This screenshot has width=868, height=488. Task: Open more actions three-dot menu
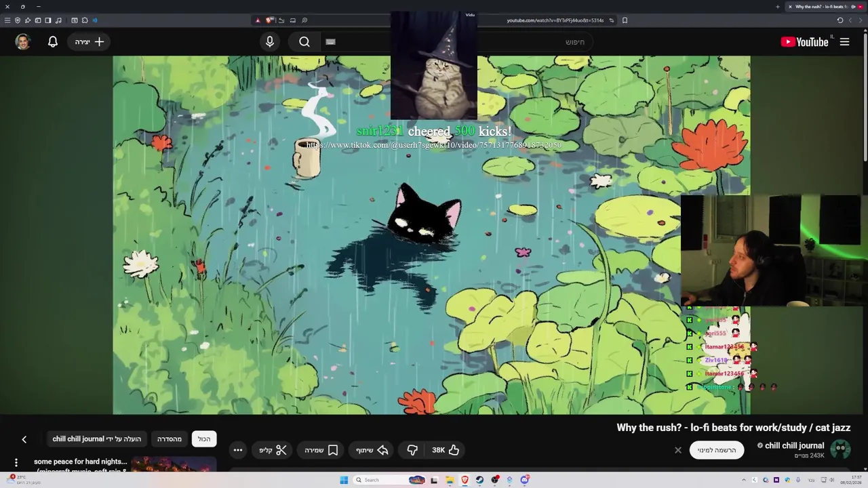tap(237, 450)
